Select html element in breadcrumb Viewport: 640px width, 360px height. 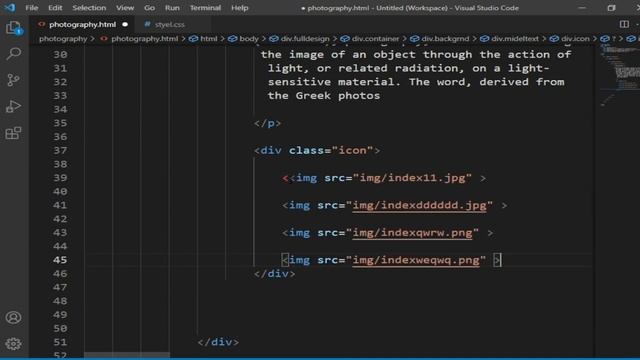pyautogui.click(x=209, y=39)
